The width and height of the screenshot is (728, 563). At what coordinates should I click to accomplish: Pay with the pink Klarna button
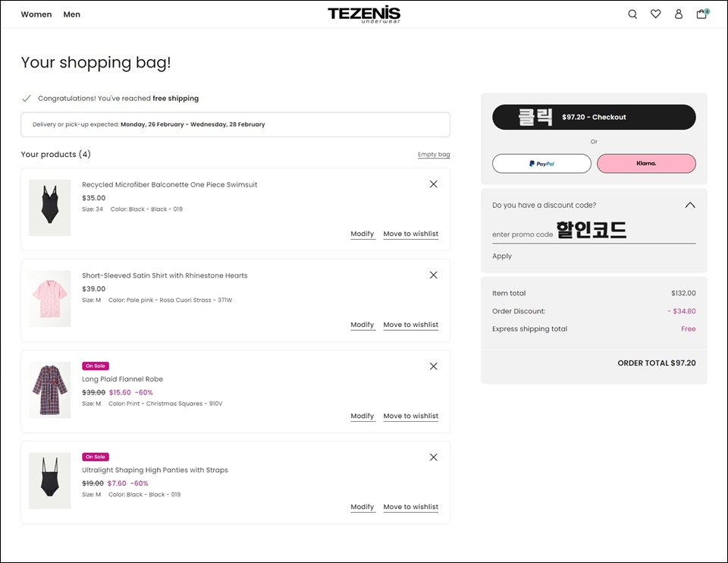pyautogui.click(x=646, y=163)
